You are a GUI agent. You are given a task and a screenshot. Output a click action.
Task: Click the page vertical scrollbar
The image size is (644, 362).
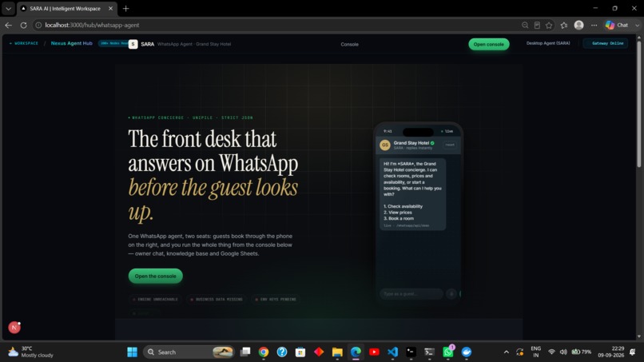pyautogui.click(x=638, y=103)
